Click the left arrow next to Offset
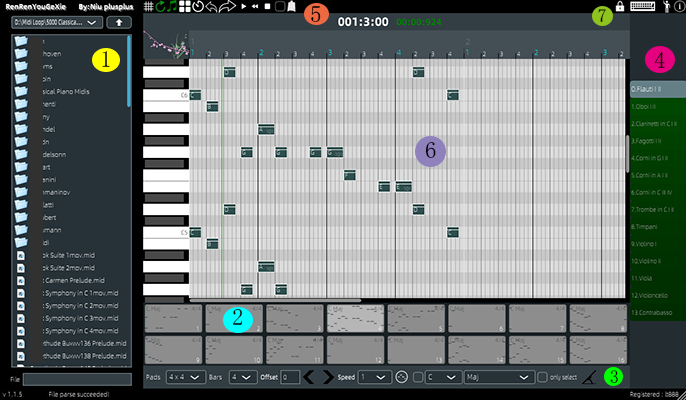The image size is (686, 400). (310, 377)
